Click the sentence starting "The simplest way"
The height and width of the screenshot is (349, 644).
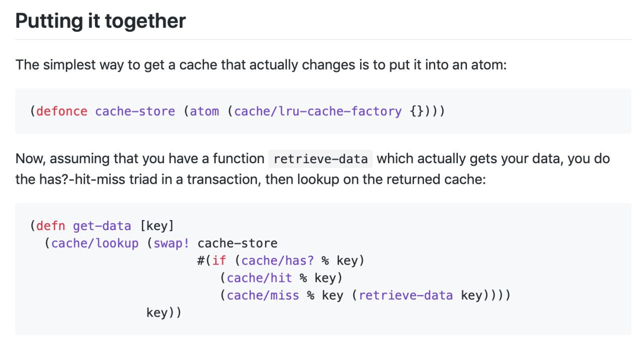(262, 65)
